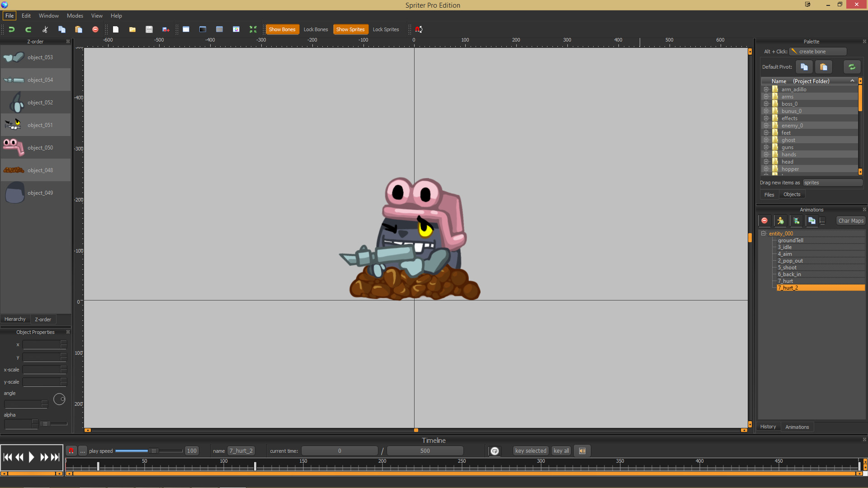Click the Objects button under Drag new items
Image resolution: width=868 pixels, height=488 pixels.
point(792,194)
